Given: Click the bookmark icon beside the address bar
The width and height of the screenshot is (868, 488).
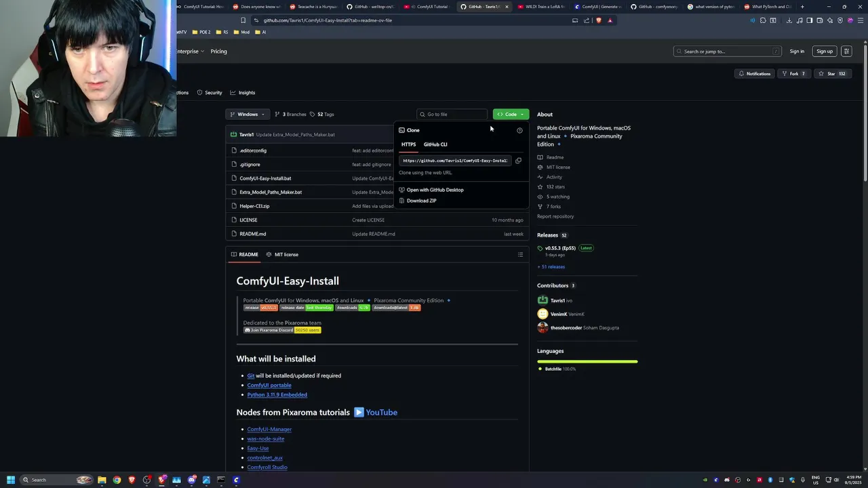Looking at the screenshot, I should (x=243, y=20).
